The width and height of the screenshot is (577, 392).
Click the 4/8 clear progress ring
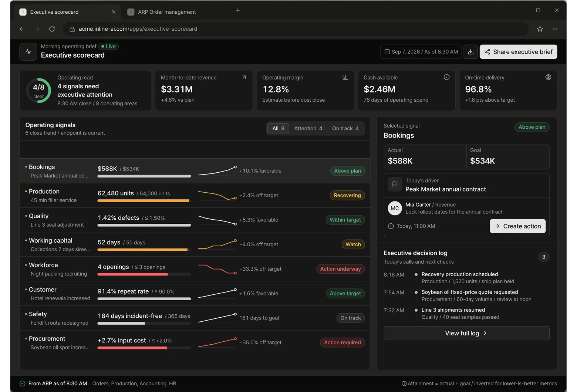coord(38,91)
